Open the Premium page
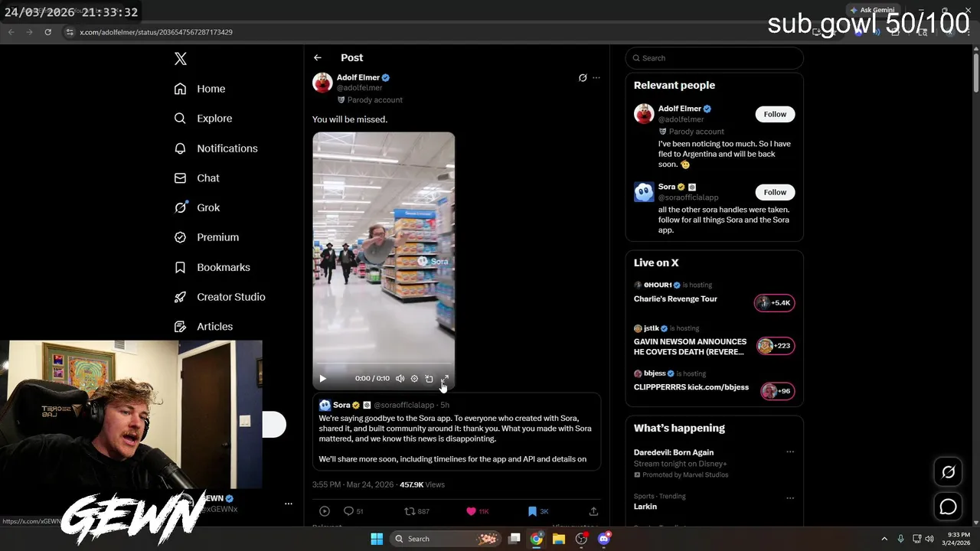 (x=206, y=237)
